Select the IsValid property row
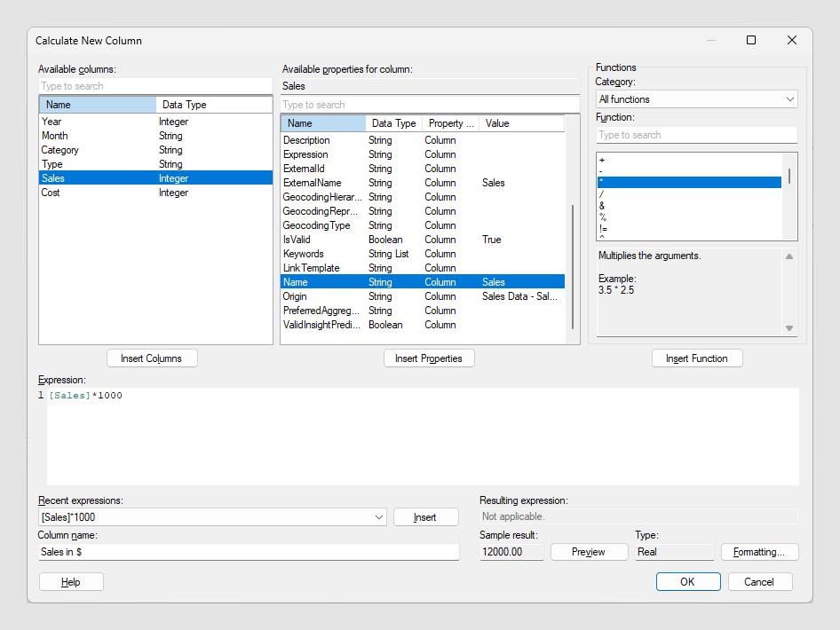This screenshot has width=840, height=630. (423, 240)
